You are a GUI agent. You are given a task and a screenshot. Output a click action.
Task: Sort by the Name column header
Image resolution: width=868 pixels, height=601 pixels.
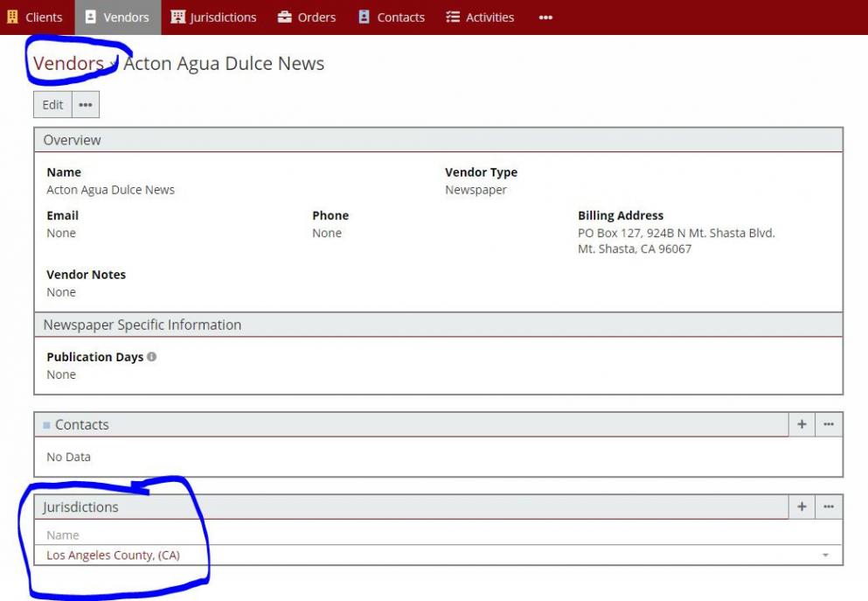63,535
